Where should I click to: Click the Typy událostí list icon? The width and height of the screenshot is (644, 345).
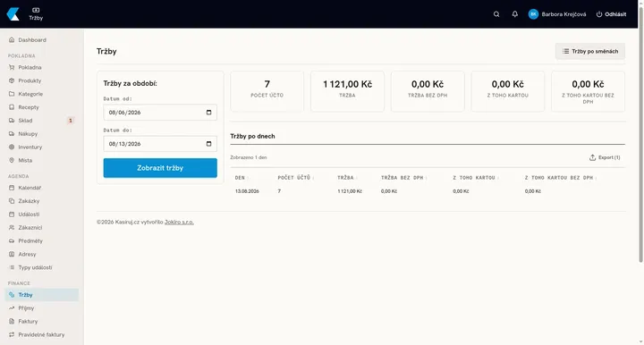[12, 267]
